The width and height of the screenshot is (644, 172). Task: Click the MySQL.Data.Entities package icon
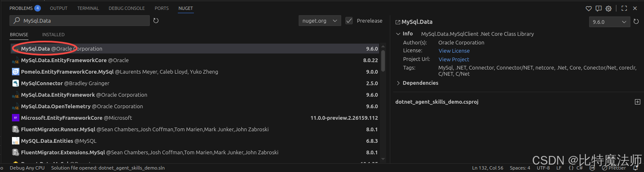(15, 141)
